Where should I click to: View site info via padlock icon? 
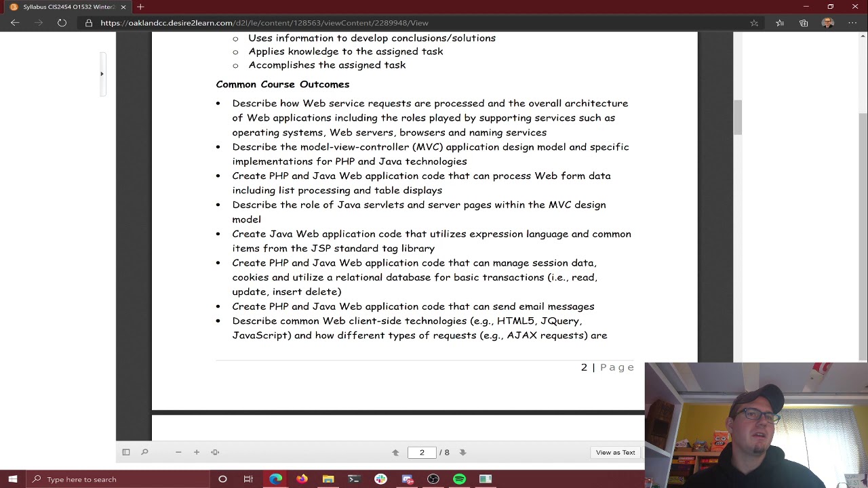(x=89, y=23)
